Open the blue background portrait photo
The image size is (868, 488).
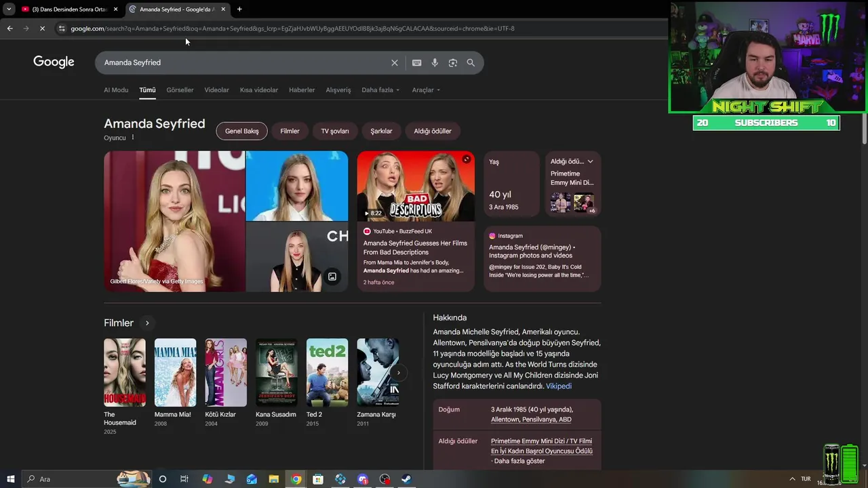pyautogui.click(x=297, y=186)
